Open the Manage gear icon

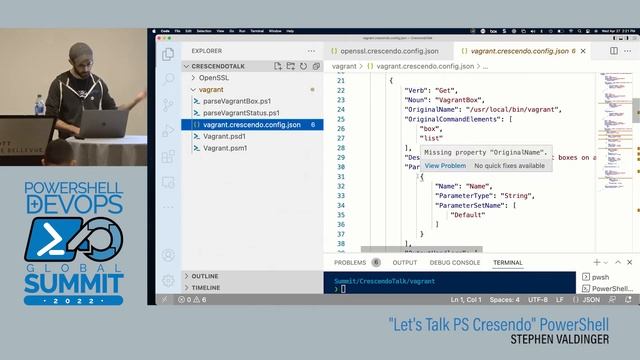click(168, 281)
